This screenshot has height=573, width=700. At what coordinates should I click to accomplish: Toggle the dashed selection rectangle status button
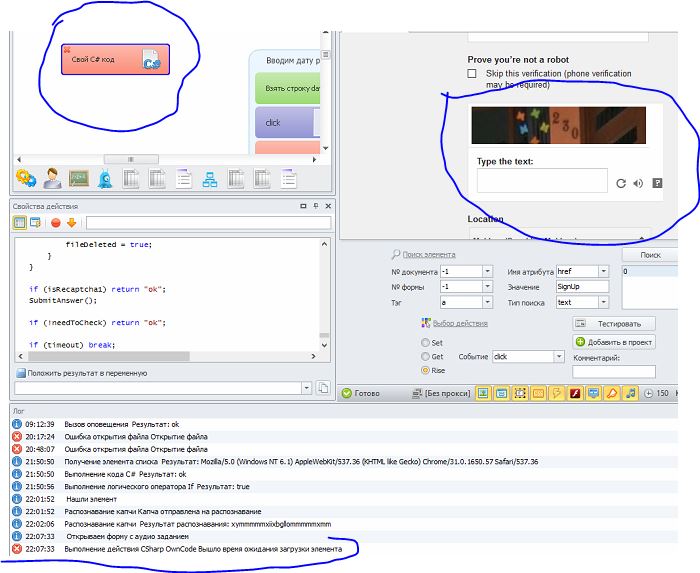pyautogui.click(x=520, y=393)
